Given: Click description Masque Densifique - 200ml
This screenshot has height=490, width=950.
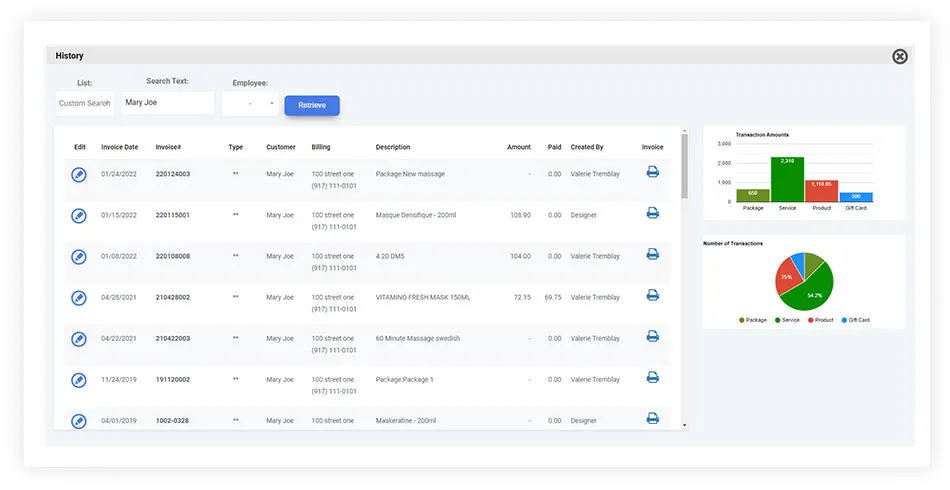Looking at the screenshot, I should pos(416,215).
